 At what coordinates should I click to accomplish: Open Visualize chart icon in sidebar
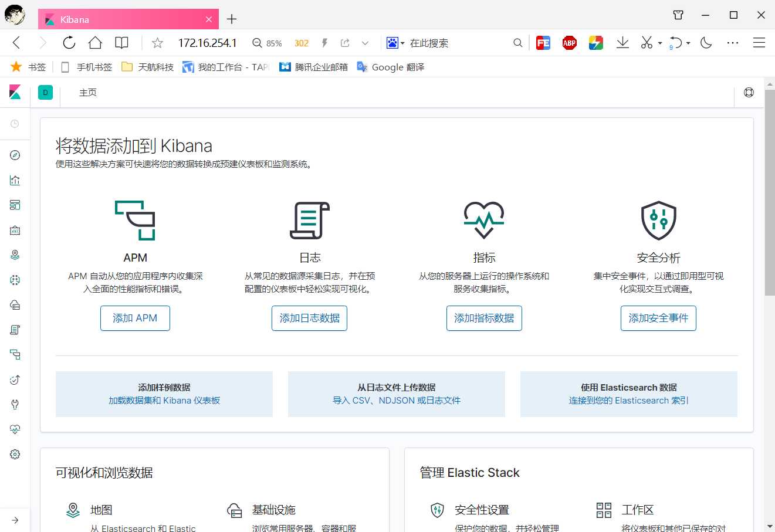pos(15,180)
